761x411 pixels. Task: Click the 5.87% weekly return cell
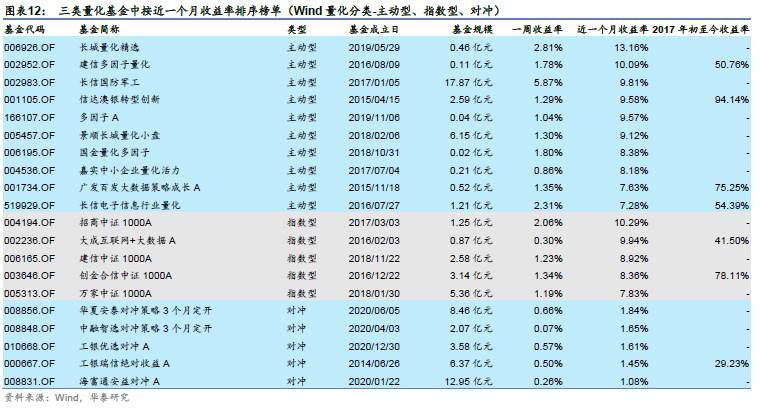click(x=548, y=82)
